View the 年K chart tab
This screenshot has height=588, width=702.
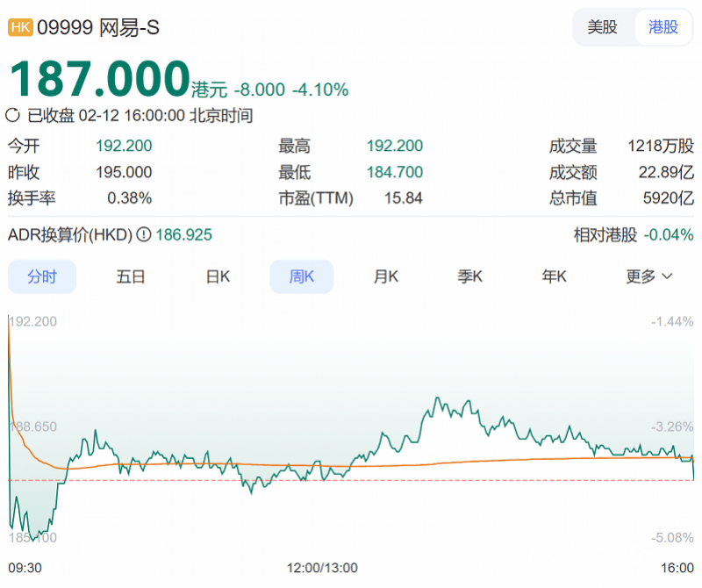click(x=555, y=276)
